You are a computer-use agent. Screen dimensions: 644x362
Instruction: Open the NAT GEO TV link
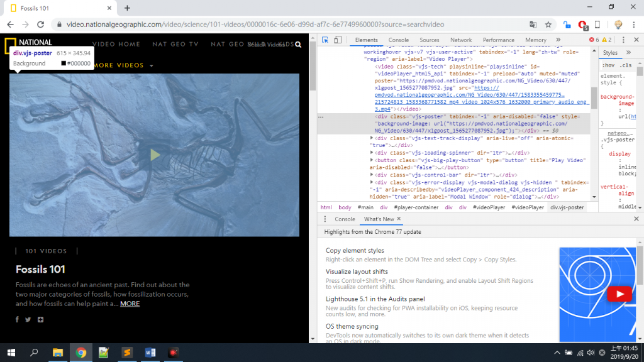175,44
